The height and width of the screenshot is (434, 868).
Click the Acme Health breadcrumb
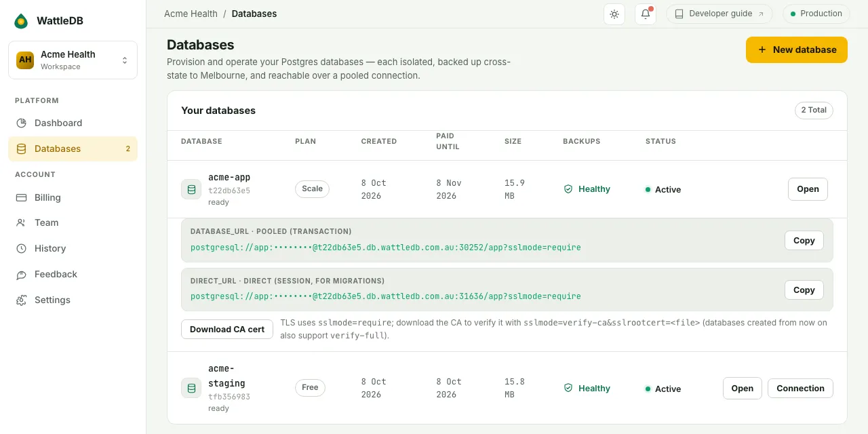click(x=191, y=14)
